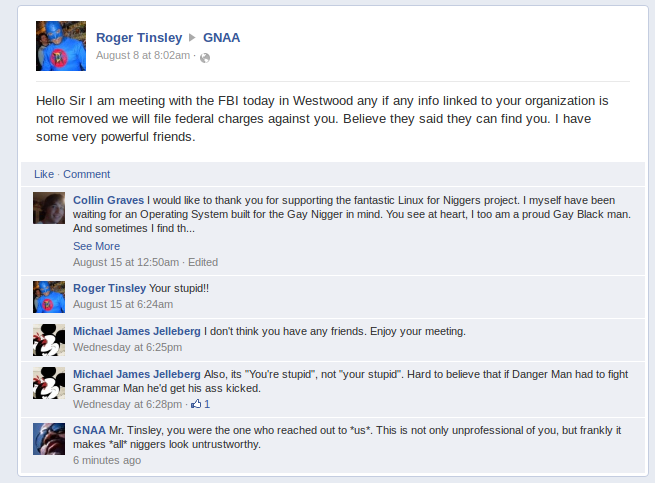Viewport: 655px width, 483px height.
Task: Click avatar beside the Wednesday 6:28pm comment
Action: [49, 382]
